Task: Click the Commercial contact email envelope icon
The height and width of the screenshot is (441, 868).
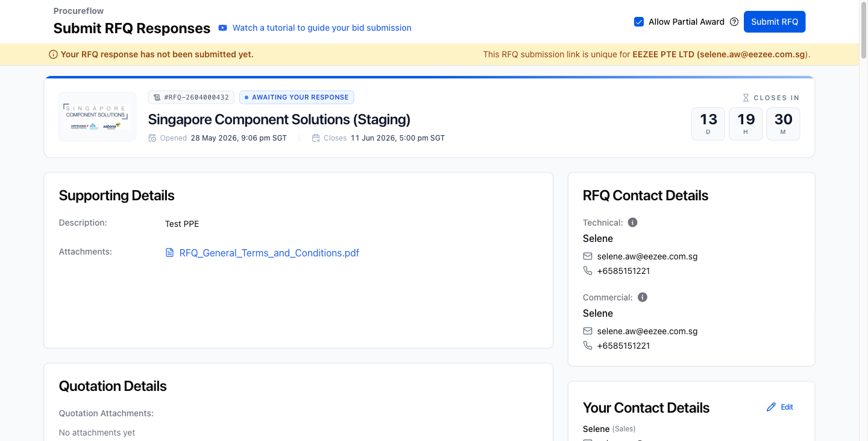Action: click(588, 331)
